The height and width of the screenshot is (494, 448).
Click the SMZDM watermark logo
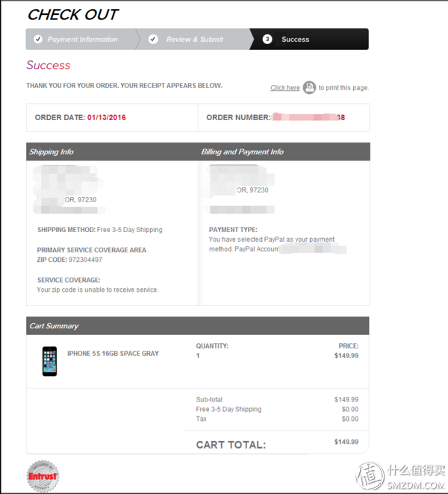401,476
